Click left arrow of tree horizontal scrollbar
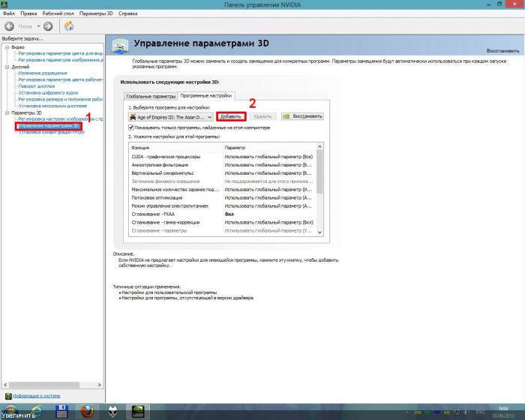525x420 pixels. [x=5, y=385]
